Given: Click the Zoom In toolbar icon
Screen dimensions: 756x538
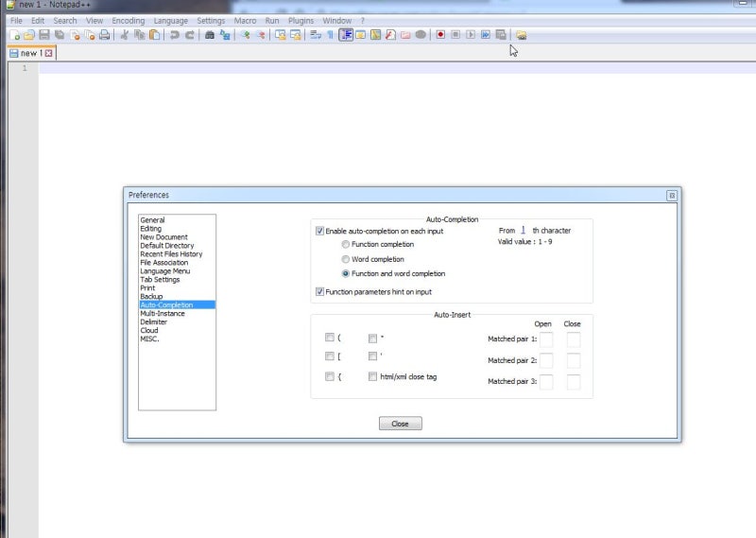Looking at the screenshot, I should (x=246, y=35).
